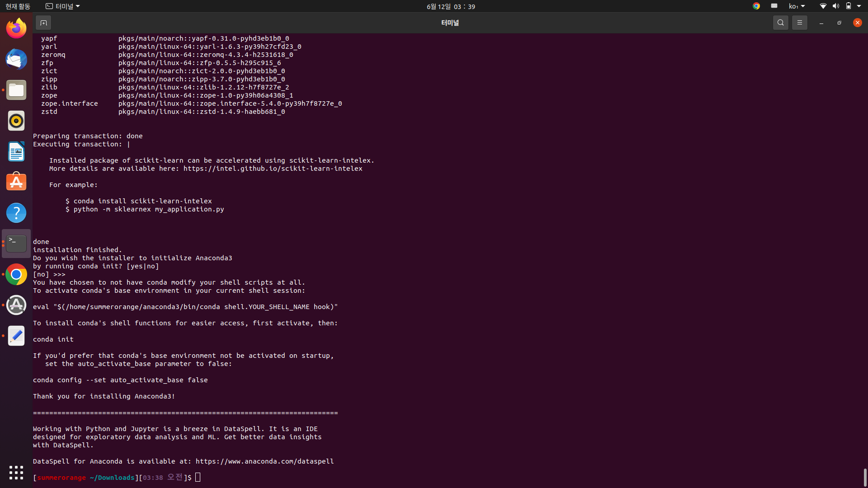Image resolution: width=868 pixels, height=488 pixels.
Task: Click the terminal vertical scrollbar
Action: coord(865,477)
